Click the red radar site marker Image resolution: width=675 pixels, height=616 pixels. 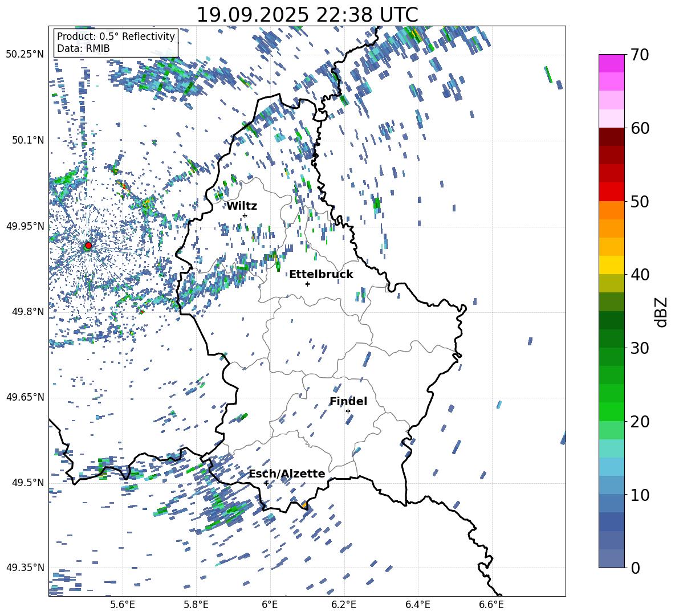tap(88, 246)
